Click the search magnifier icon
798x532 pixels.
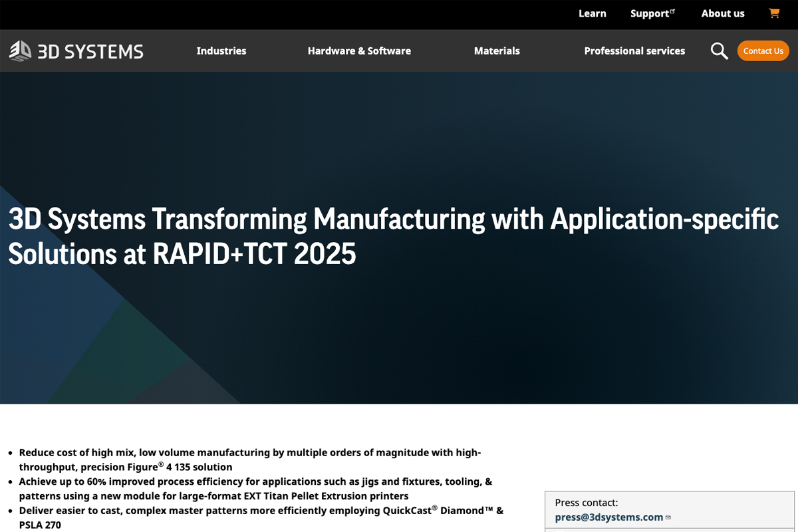point(719,51)
